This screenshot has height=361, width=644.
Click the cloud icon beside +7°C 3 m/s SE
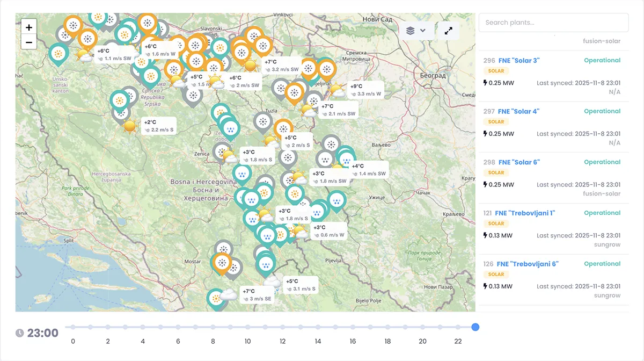coord(229,294)
